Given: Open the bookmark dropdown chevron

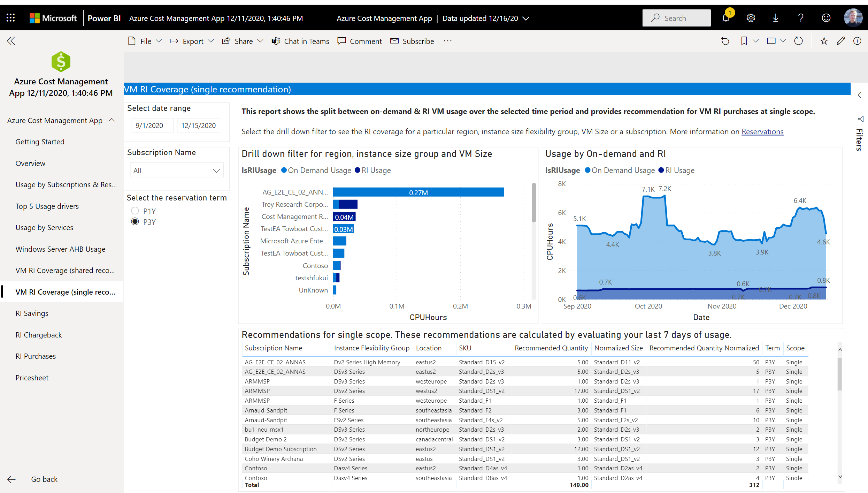Looking at the screenshot, I should point(756,41).
